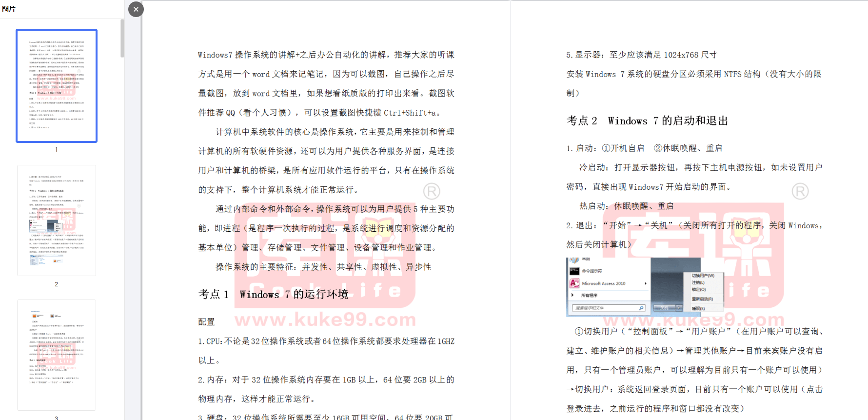Jump to the page 3 thumbnail

(x=57, y=355)
